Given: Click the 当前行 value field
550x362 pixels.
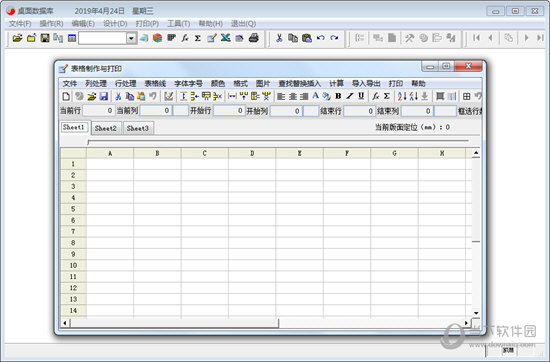Looking at the screenshot, I should tap(98, 111).
